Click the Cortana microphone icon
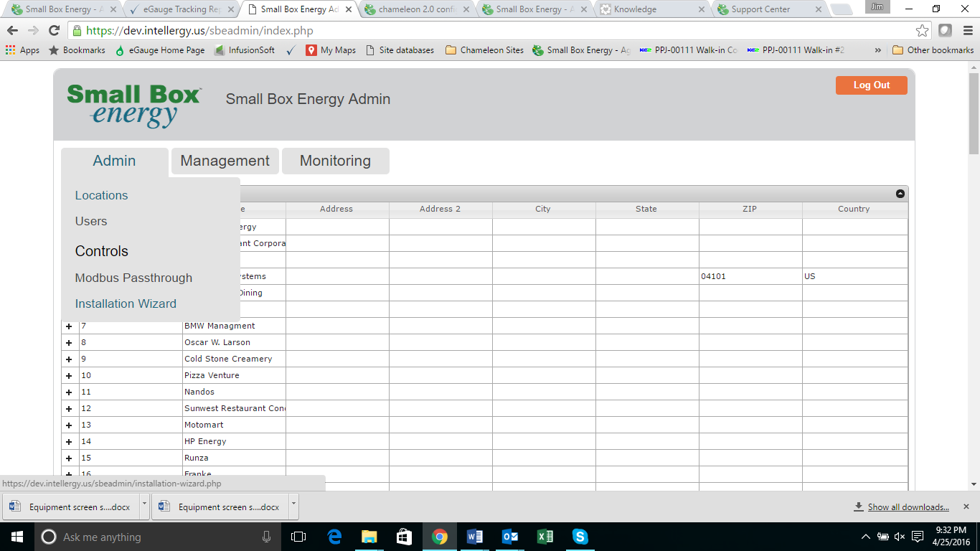Screen dimensions: 980x551 click(x=266, y=537)
